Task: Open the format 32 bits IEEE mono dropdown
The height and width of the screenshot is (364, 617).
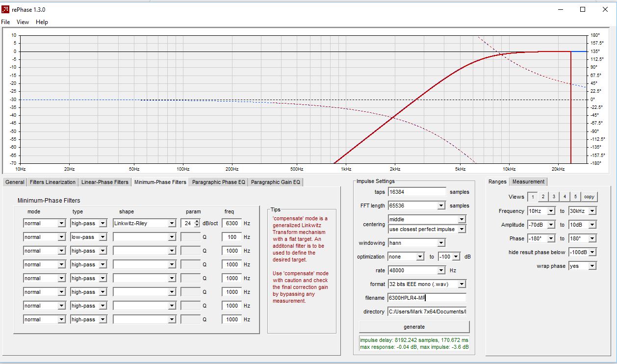Action: tap(427, 284)
